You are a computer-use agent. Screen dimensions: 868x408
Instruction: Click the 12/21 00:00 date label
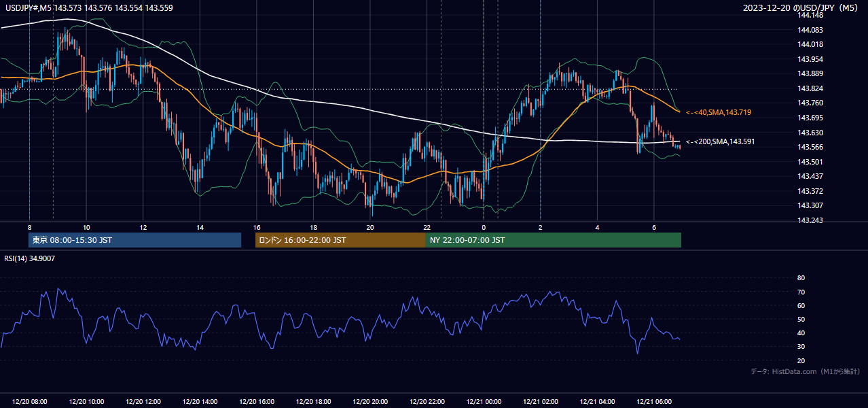coord(484,402)
